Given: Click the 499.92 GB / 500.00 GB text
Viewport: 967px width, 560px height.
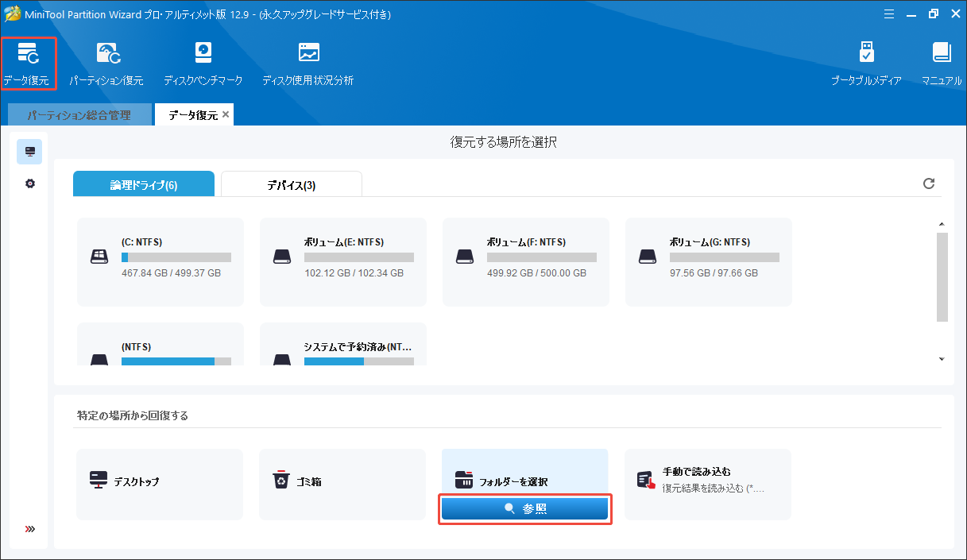Looking at the screenshot, I should (x=536, y=273).
